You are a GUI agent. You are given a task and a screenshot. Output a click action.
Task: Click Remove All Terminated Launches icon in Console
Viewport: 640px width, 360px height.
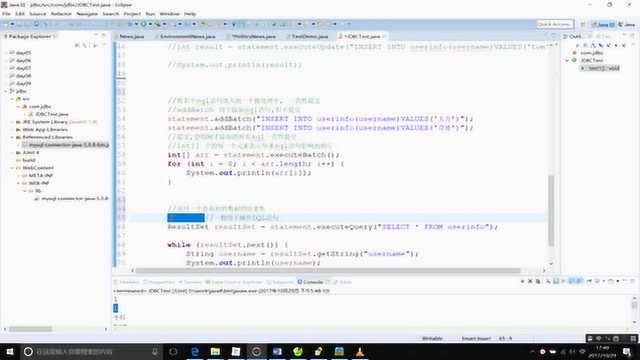[x=538, y=281]
